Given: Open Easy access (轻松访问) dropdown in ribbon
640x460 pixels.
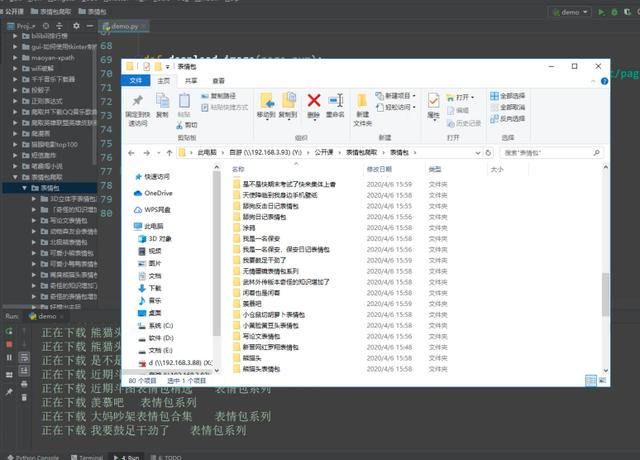Looking at the screenshot, I should coord(396,107).
